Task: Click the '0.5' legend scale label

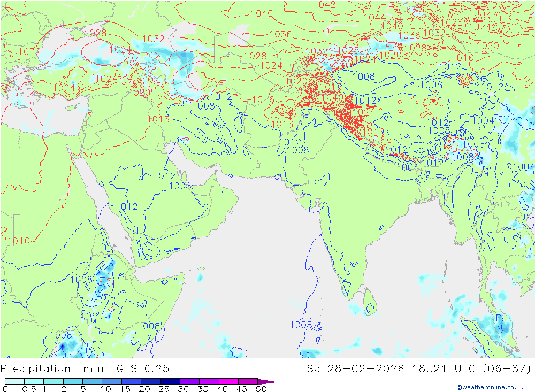Action: 29,389
